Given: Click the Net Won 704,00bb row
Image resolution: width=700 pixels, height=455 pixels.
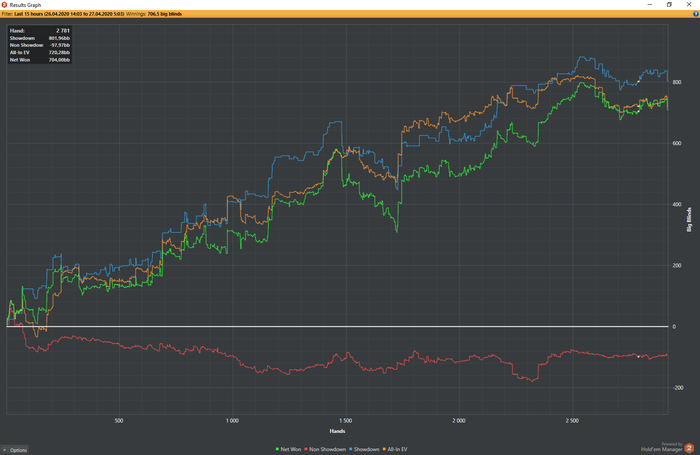Looking at the screenshot, I should (x=40, y=59).
